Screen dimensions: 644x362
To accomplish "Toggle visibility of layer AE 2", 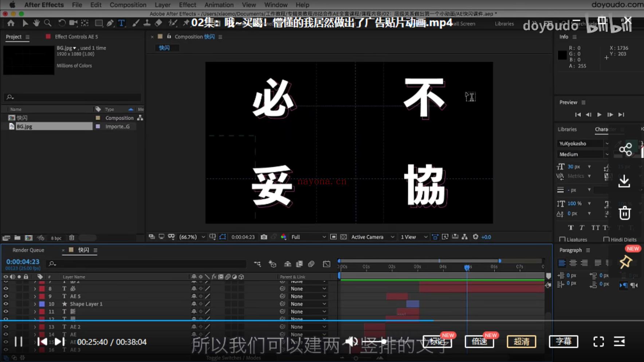I will pyautogui.click(x=5, y=327).
